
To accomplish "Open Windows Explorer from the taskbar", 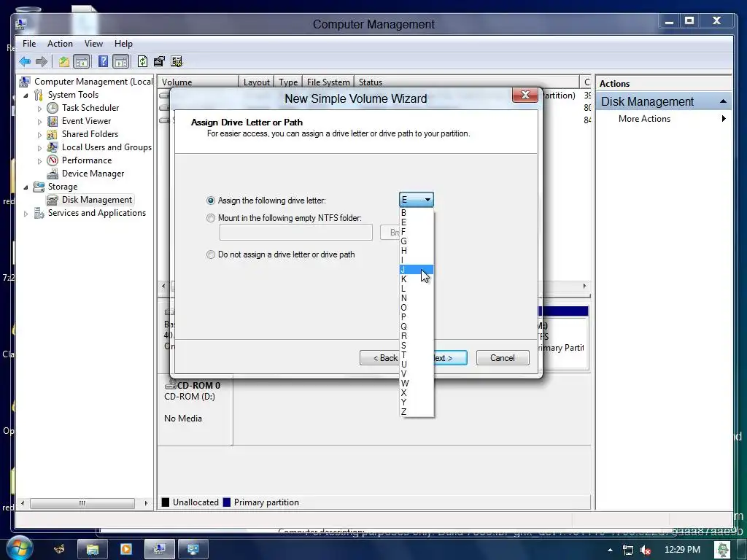I will point(92,549).
